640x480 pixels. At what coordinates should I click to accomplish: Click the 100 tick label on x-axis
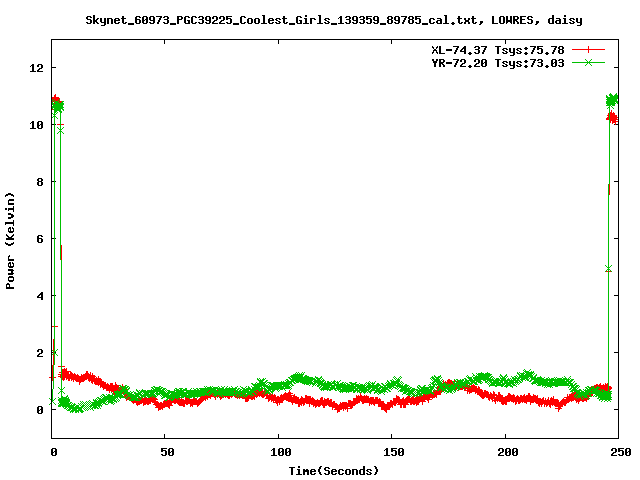[x=278, y=452]
